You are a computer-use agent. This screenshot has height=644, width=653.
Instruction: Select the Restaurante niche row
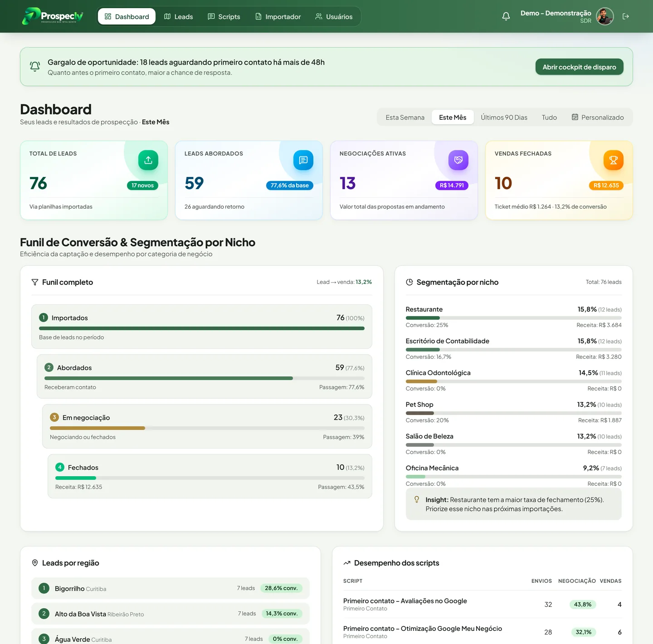[513, 317]
